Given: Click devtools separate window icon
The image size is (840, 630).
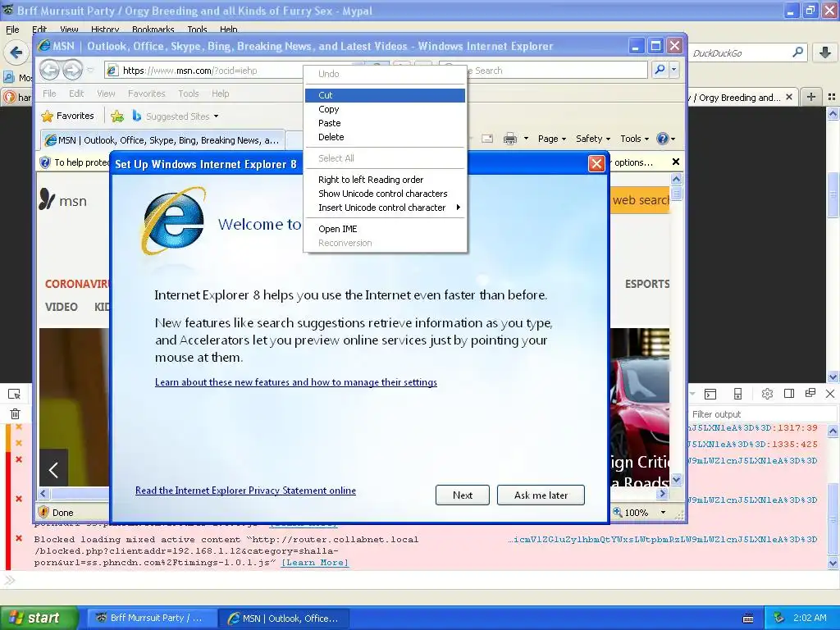Looking at the screenshot, I should click(x=810, y=393).
